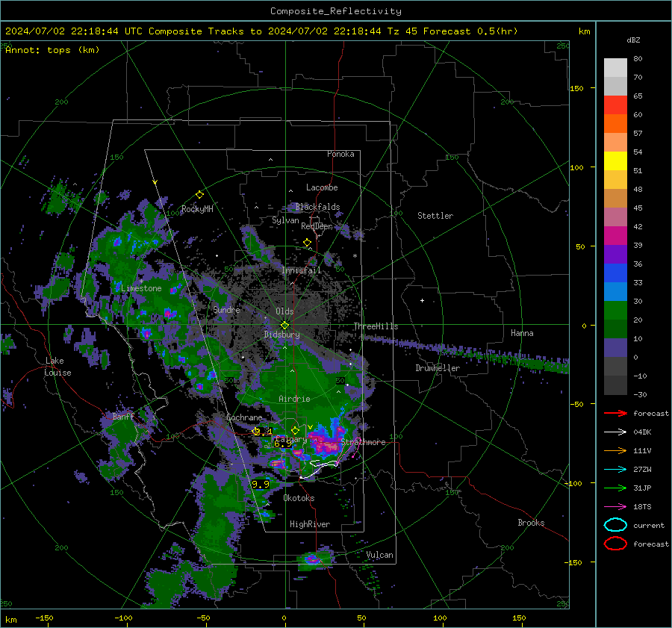Click the yellow diamond marker near RockyMH

[x=199, y=195]
